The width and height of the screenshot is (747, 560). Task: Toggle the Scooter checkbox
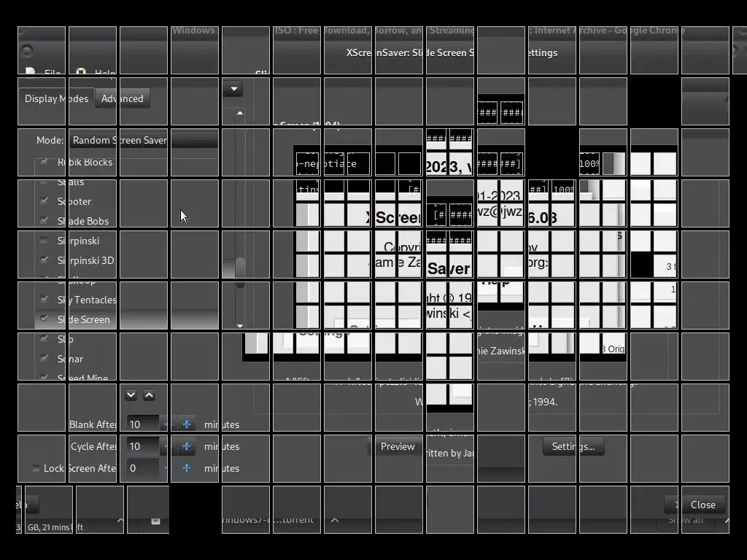click(44, 201)
